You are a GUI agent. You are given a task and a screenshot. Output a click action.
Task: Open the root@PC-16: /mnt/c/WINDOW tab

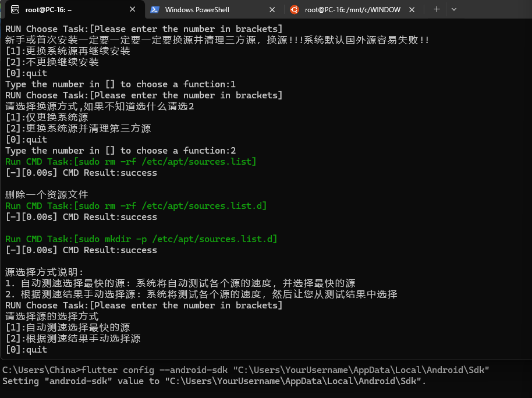353,10
